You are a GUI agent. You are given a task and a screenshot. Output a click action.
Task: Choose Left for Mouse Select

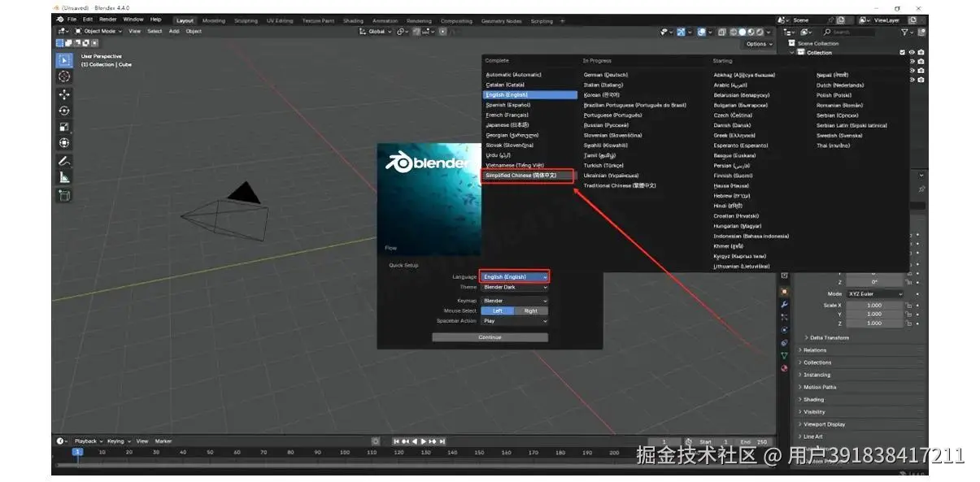[x=498, y=310]
